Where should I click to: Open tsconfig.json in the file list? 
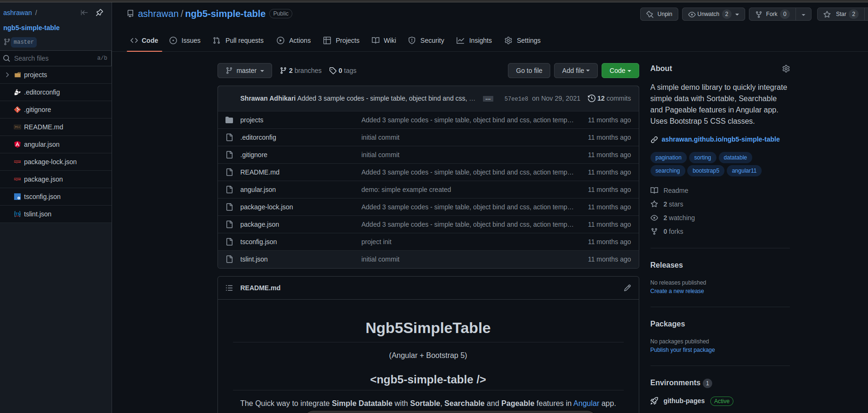(x=258, y=242)
